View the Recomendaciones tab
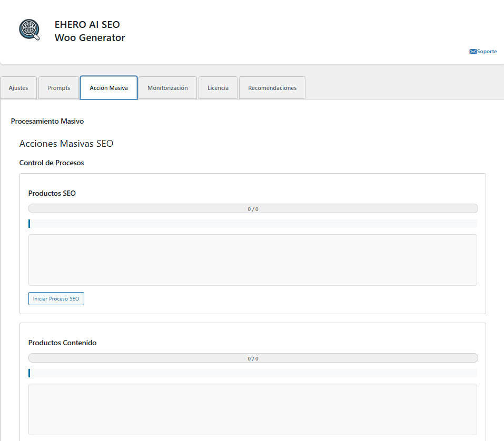 [x=272, y=87]
